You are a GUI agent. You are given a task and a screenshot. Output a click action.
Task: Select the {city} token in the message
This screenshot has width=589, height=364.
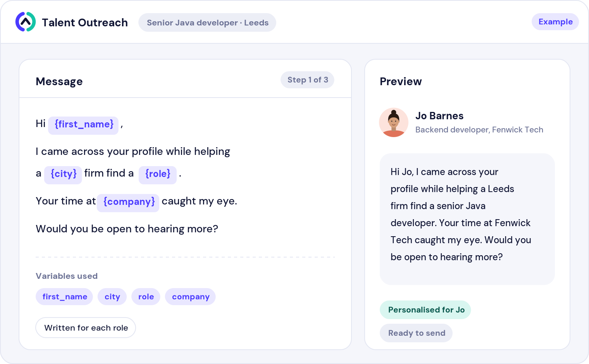click(x=63, y=174)
